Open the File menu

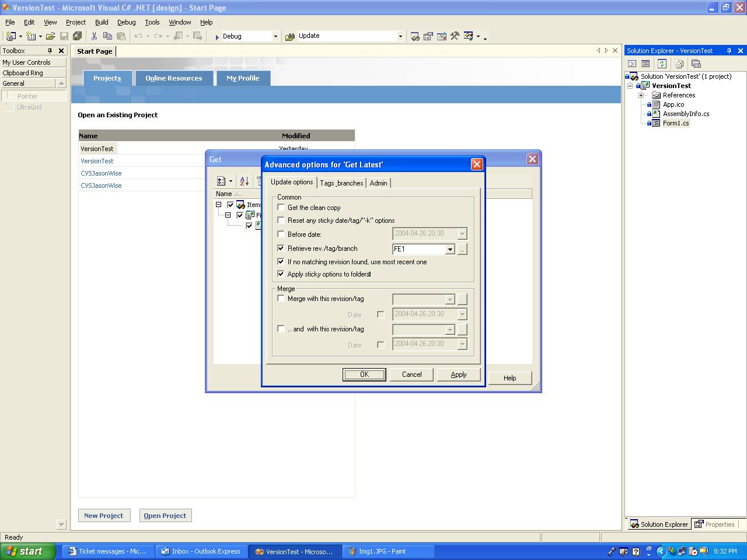click(x=10, y=22)
